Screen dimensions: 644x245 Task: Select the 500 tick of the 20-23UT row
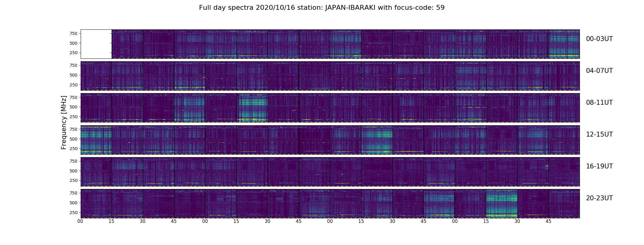point(73,202)
